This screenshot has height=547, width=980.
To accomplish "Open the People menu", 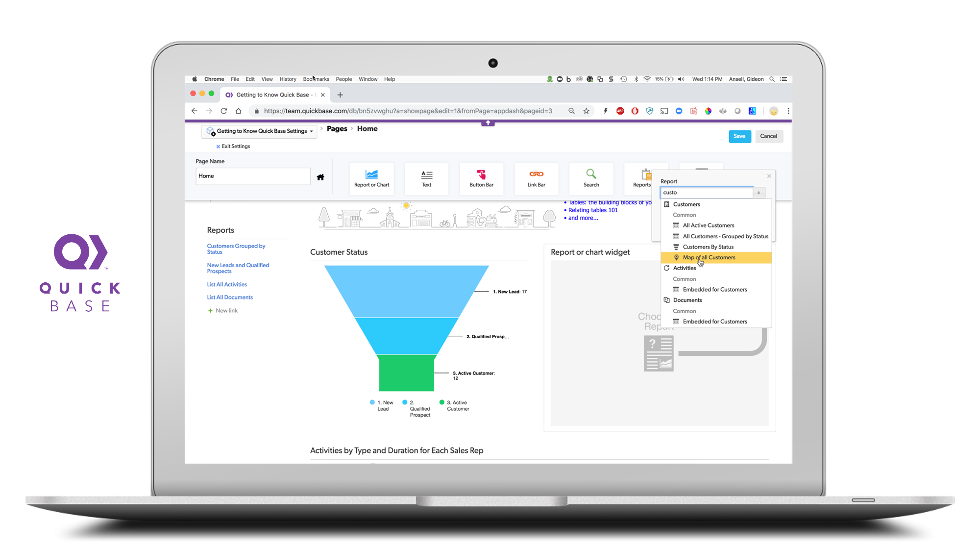I will pyautogui.click(x=343, y=79).
